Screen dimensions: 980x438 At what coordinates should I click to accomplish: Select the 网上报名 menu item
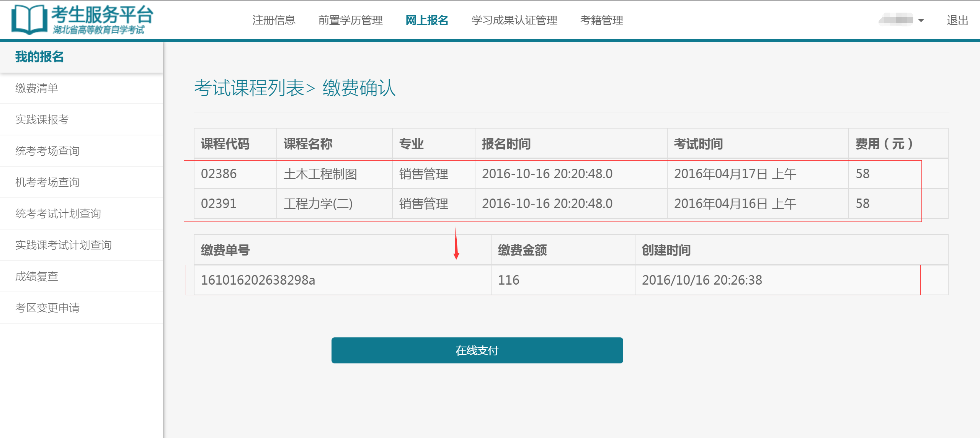427,20
